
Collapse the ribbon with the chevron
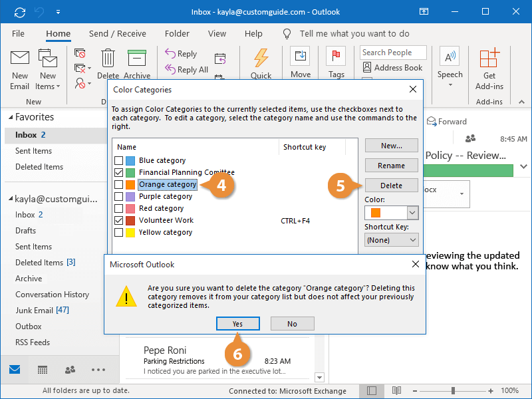[x=521, y=102]
